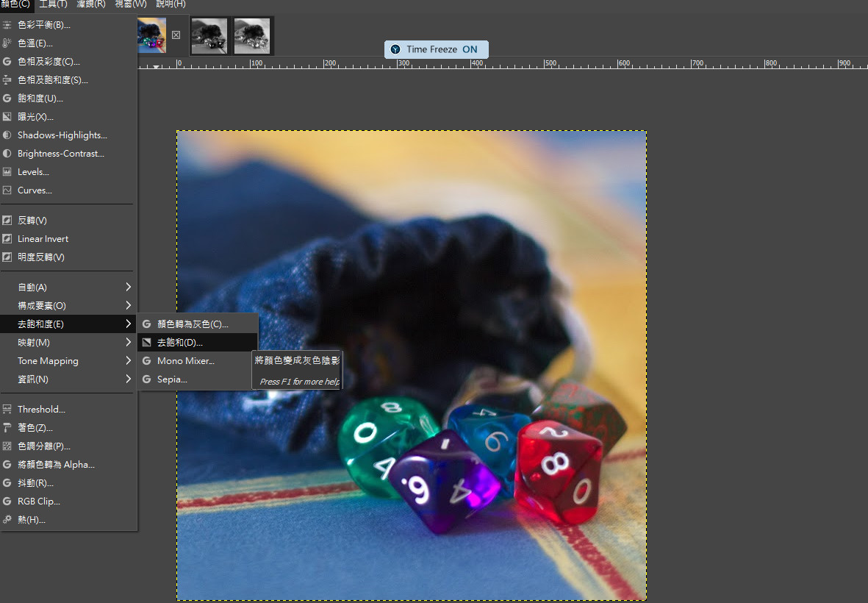Click the Brightness-Contrast half-circle icon

click(7, 154)
